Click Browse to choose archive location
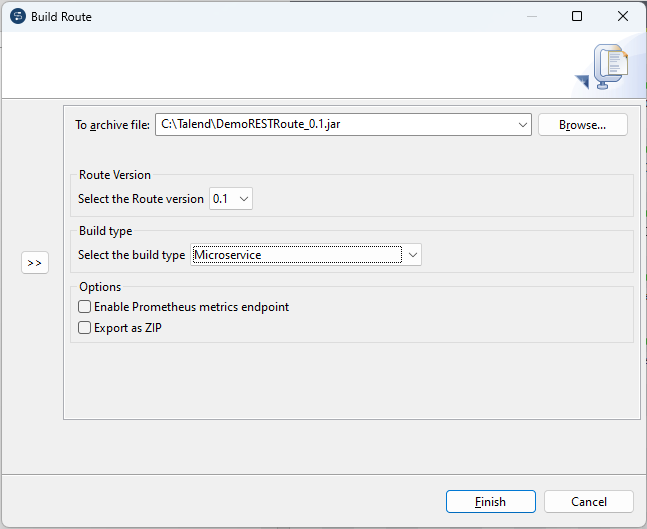Image resolution: width=647 pixels, height=529 pixels. [582, 125]
